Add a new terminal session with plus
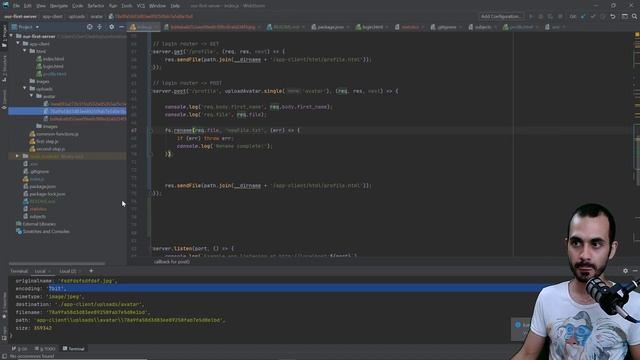This screenshot has height=360, width=640. tap(91, 271)
